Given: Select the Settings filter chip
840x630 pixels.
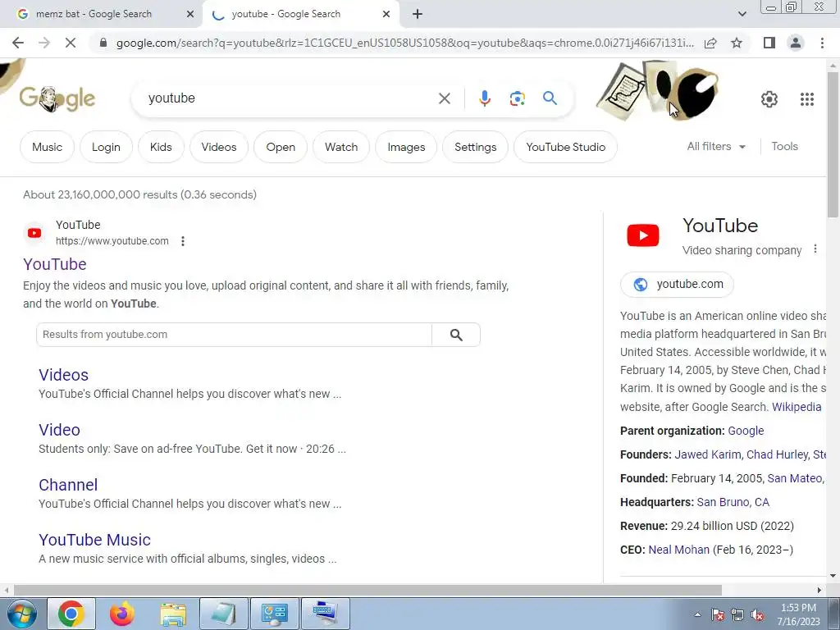Looking at the screenshot, I should tap(475, 147).
